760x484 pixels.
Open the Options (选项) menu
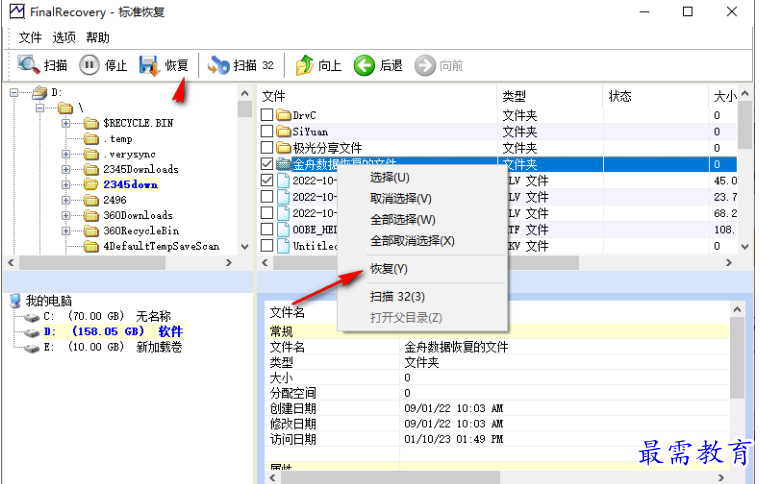(x=64, y=37)
